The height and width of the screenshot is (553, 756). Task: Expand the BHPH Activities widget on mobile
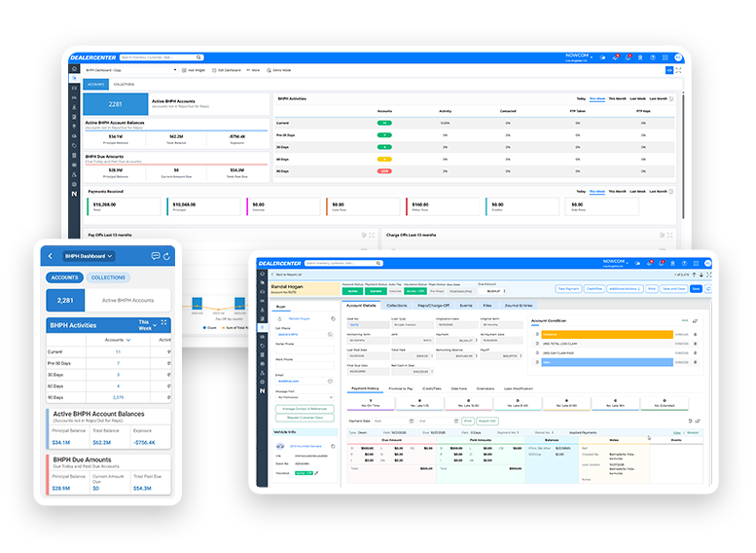click(x=163, y=323)
